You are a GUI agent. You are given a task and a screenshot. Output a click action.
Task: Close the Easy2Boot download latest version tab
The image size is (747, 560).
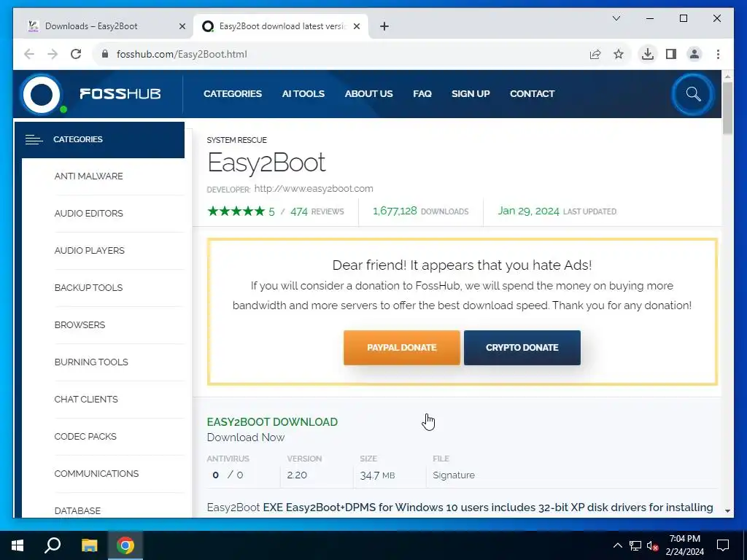[356, 26]
